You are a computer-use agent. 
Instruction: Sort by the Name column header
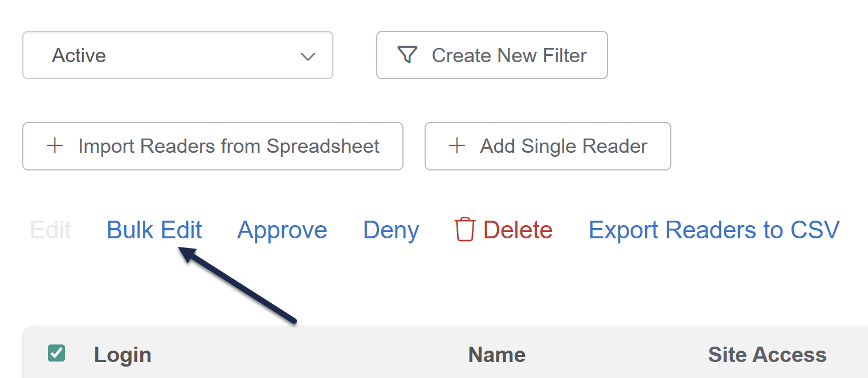[496, 355]
